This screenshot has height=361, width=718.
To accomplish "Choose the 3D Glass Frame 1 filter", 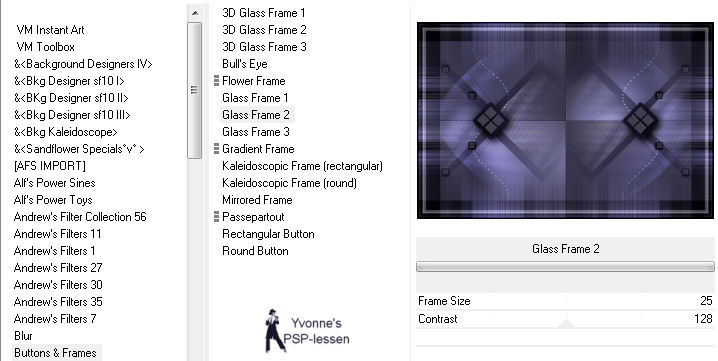I will click(x=264, y=13).
